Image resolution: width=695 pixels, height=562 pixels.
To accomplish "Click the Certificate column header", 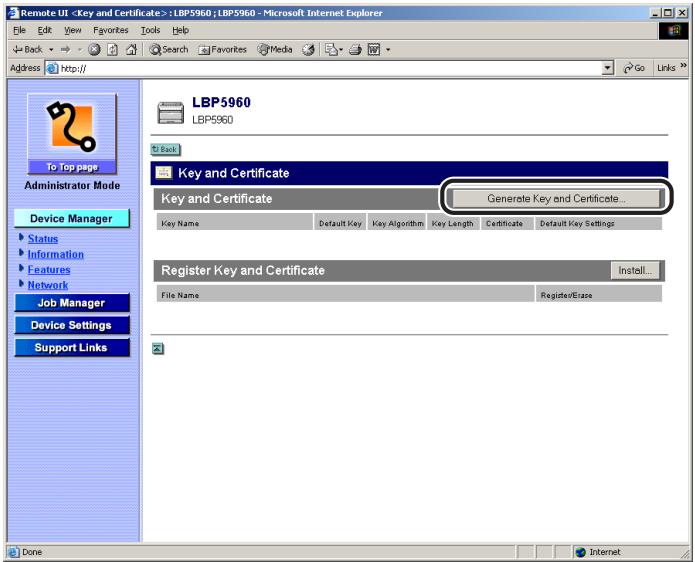I will 507,223.
